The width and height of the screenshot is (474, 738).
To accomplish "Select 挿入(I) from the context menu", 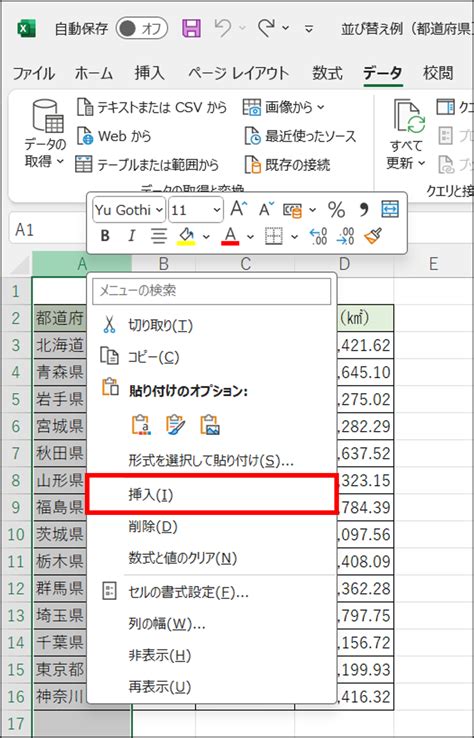I will tap(212, 494).
